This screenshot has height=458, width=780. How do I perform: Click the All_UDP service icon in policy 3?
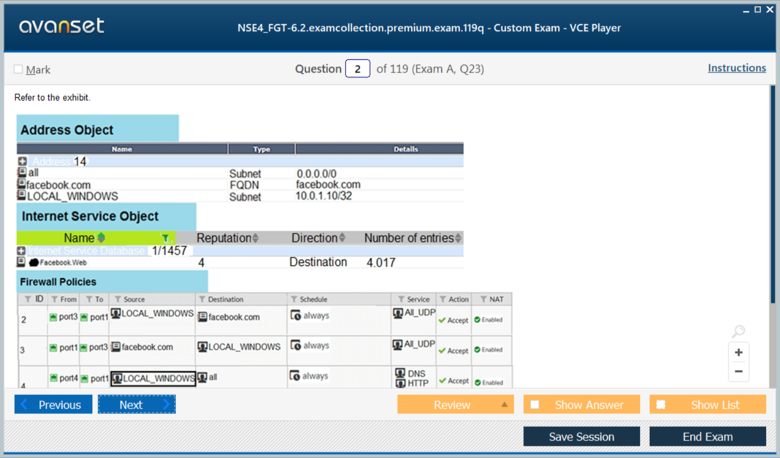pos(398,344)
